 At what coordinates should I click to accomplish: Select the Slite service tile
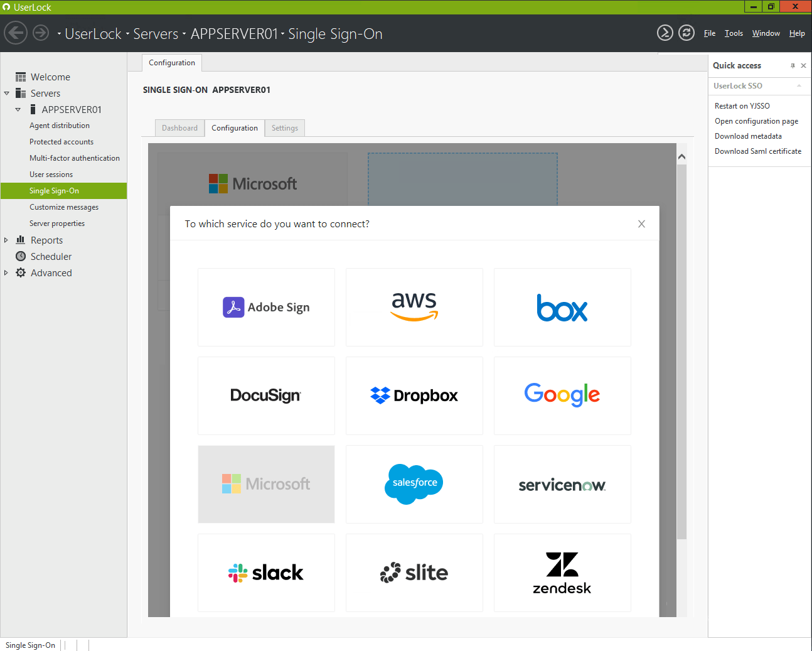click(414, 573)
